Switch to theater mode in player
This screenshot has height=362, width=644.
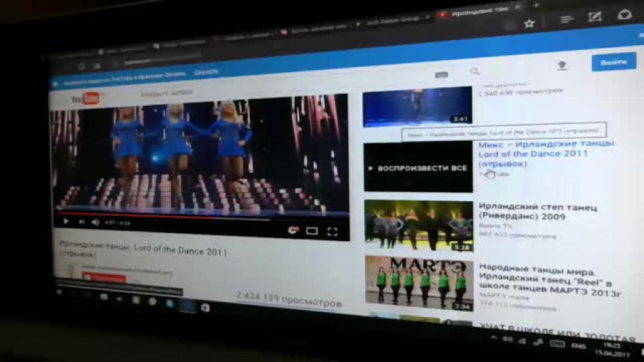coord(312,231)
